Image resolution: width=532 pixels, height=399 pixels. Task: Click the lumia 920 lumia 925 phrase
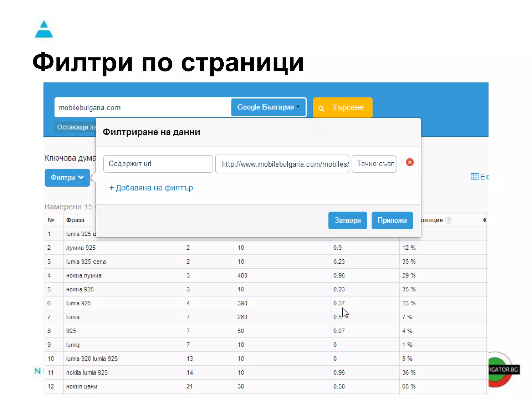click(92, 359)
